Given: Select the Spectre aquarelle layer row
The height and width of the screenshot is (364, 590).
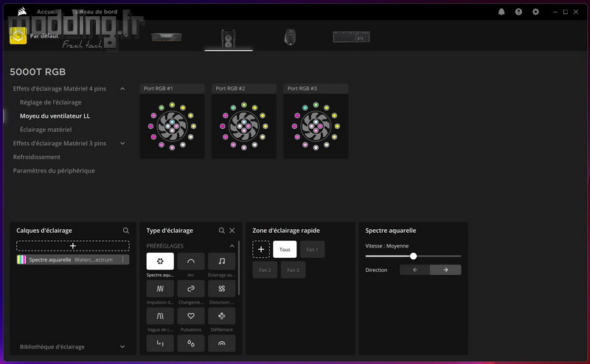Looking at the screenshot, I should (x=73, y=259).
